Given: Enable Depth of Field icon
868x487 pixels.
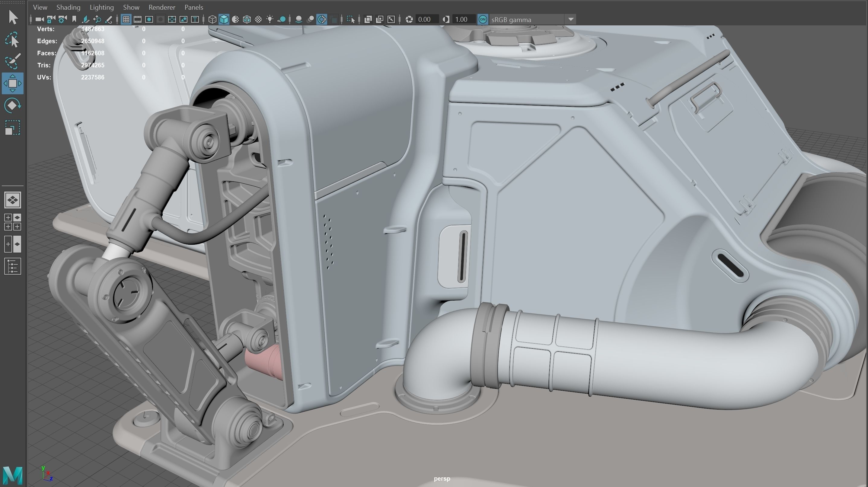Looking at the screenshot, I should (333, 20).
